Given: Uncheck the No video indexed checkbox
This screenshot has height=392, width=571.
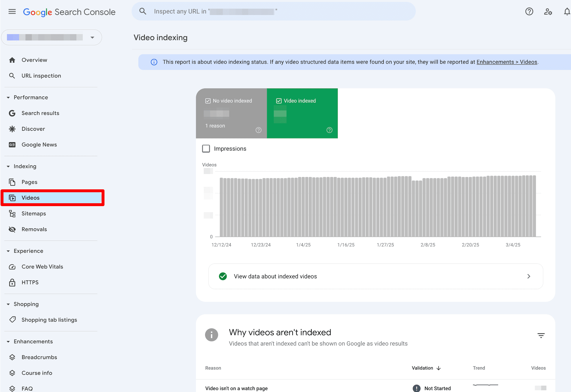Looking at the screenshot, I should [208, 101].
